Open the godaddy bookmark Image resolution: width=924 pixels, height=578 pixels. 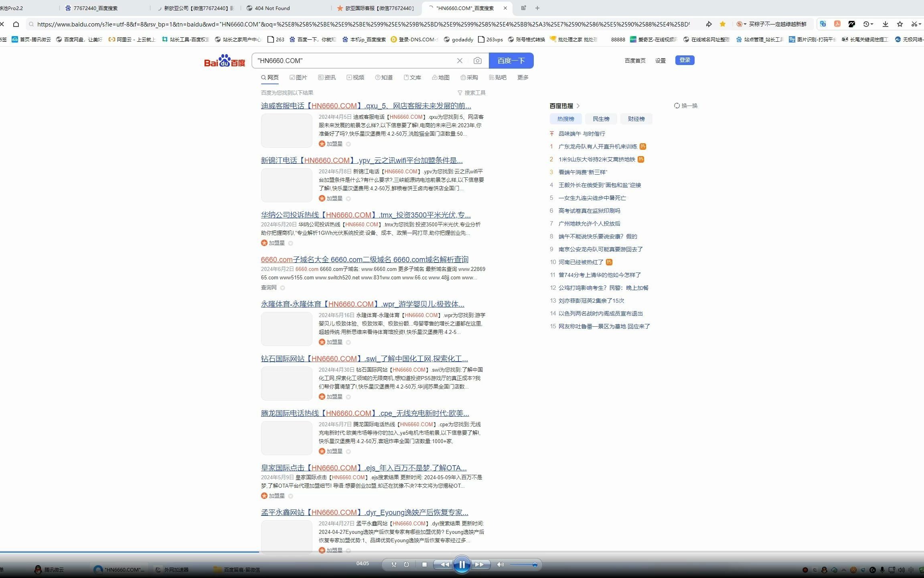pyautogui.click(x=458, y=39)
